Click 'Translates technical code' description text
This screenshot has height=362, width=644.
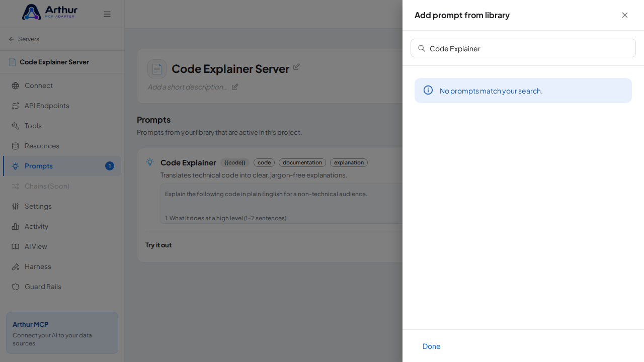(254, 175)
